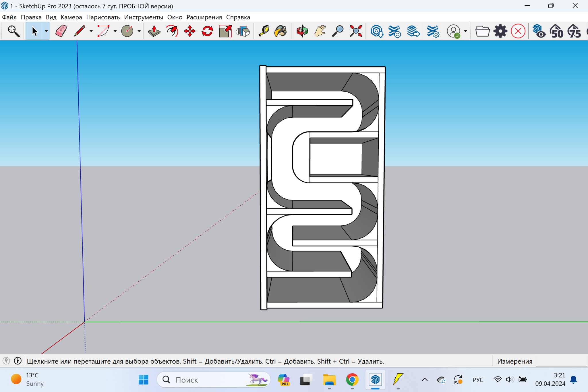This screenshot has height=392, width=588.
Task: Select the arrow Select tool
Action: 34,31
